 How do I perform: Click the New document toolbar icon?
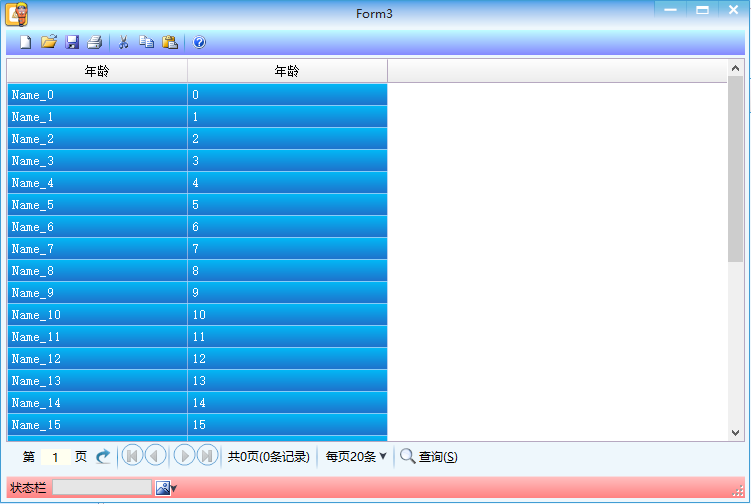click(25, 42)
